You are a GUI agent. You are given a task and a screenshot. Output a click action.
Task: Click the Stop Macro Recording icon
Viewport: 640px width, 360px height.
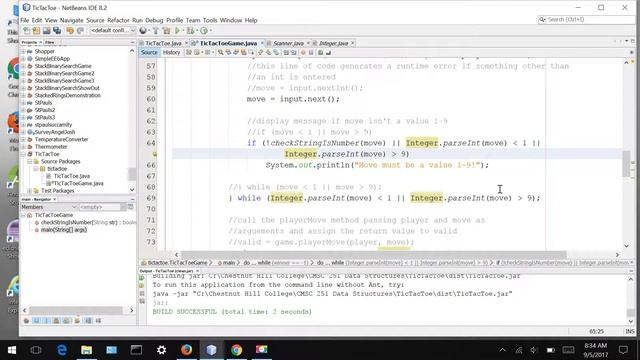[311, 52]
